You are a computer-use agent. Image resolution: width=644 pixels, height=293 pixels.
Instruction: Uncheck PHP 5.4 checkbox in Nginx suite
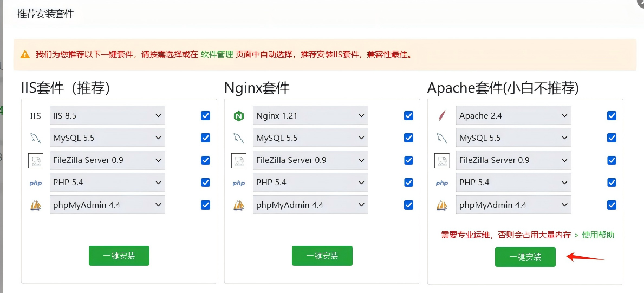pos(408,182)
